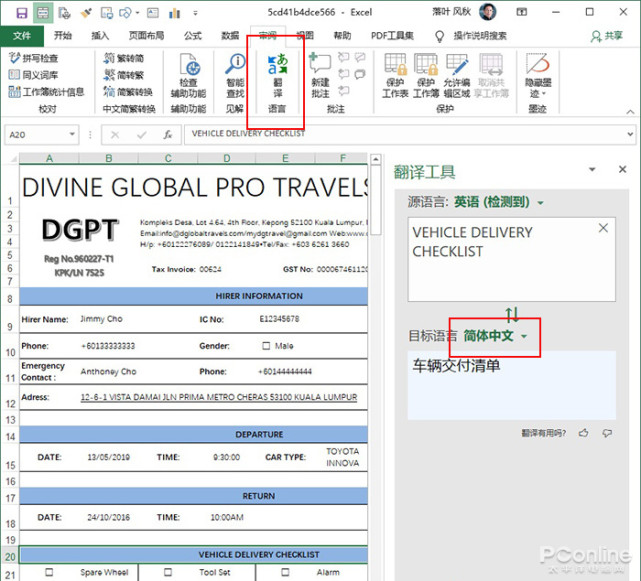Run the Accessibility Checker (检查辅助功能)

[188, 76]
